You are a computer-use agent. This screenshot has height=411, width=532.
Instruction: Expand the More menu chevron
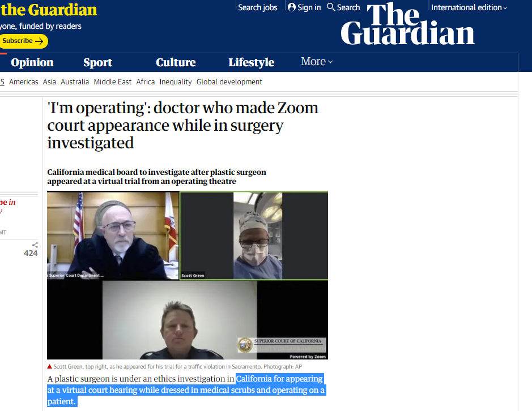(330, 62)
